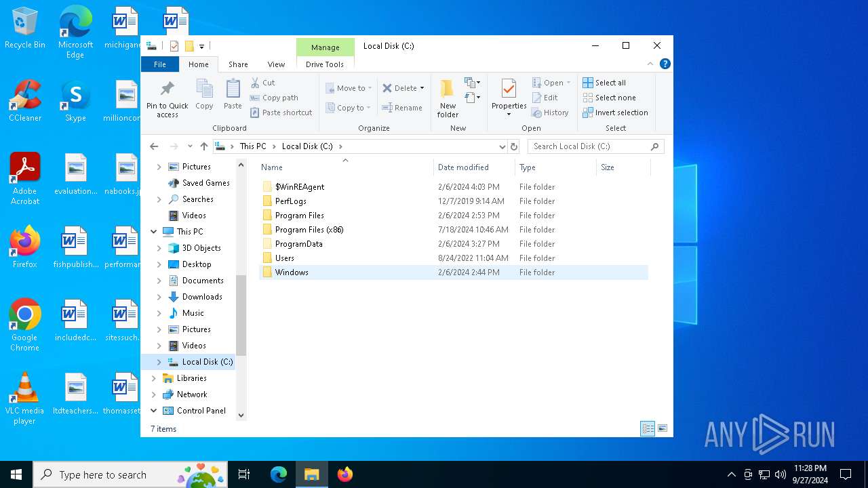Select VLC media player desktop shortcut
868x488 pixels.
tap(25, 398)
